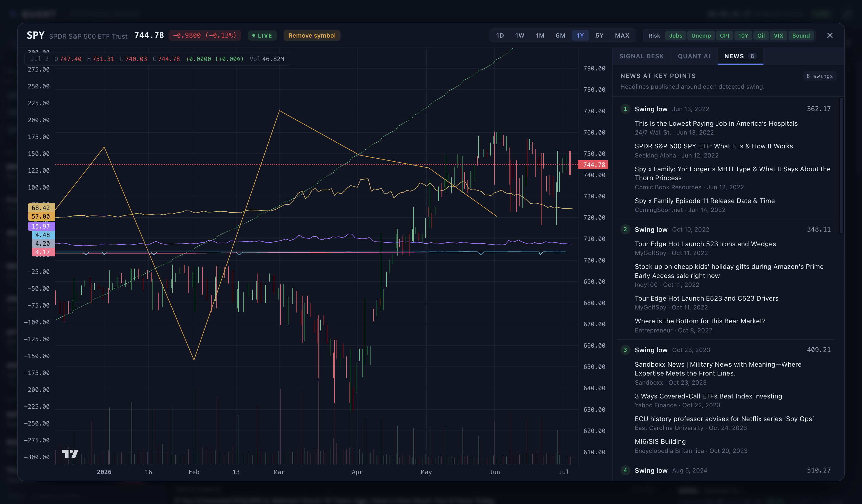Select swing marker number 2

point(625,229)
